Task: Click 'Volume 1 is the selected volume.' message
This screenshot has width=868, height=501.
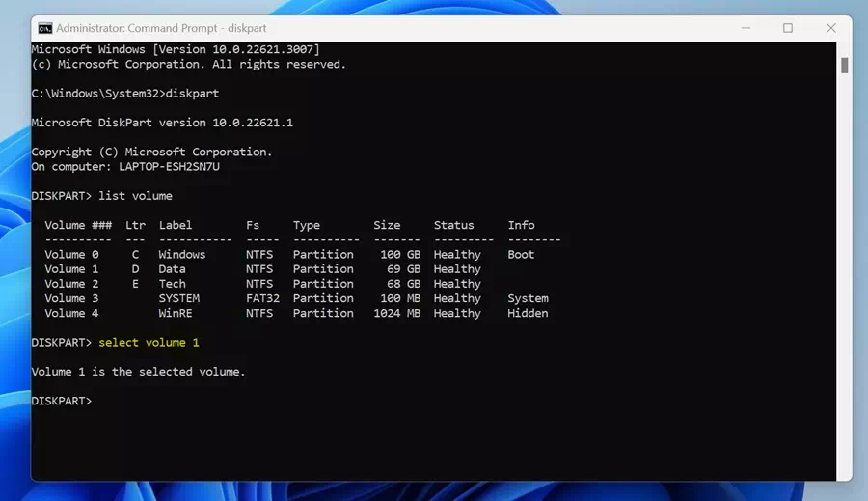Action: 138,372
